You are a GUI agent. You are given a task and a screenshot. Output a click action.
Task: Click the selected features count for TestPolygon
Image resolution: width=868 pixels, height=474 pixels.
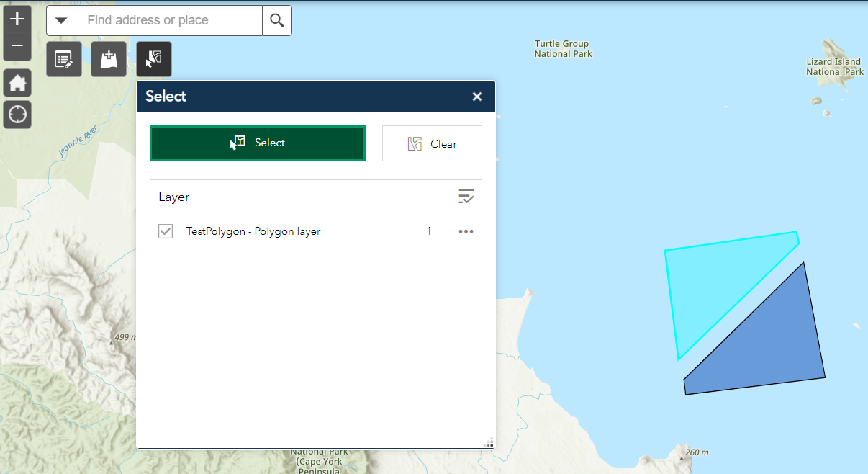click(429, 231)
